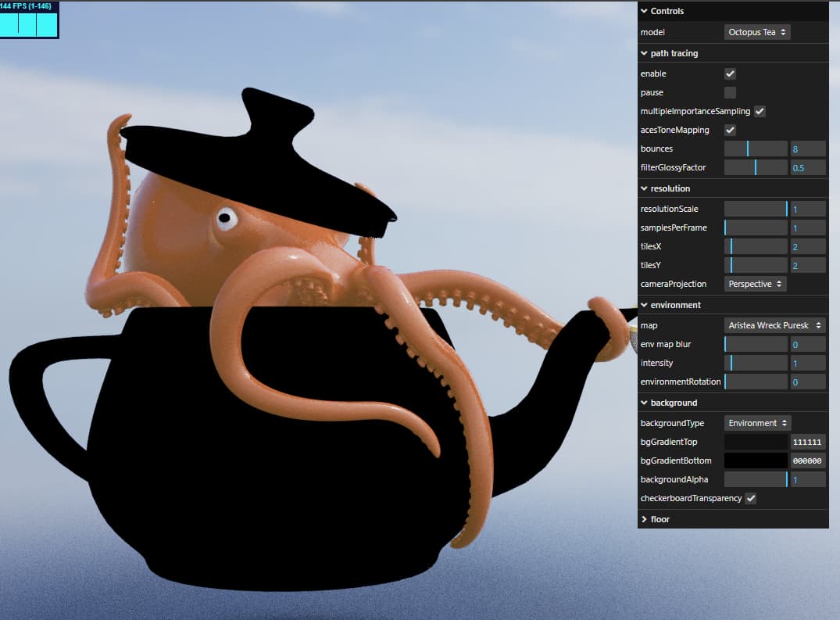Open backgroundType dropdown set to Environment
Screen dimensions: 840x620
[757, 423]
